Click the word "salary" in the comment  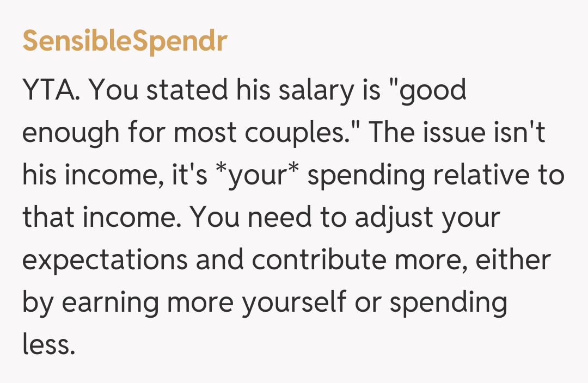pyautogui.click(x=324, y=90)
